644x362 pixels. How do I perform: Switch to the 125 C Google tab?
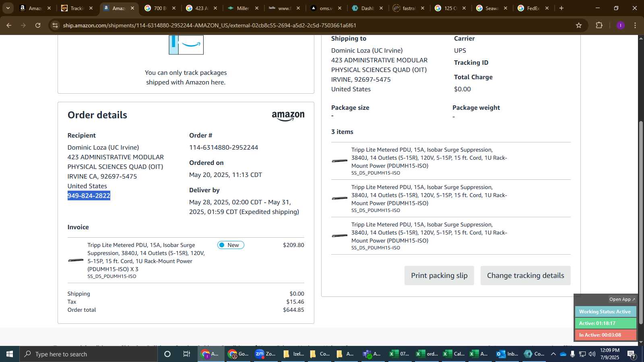(450, 8)
